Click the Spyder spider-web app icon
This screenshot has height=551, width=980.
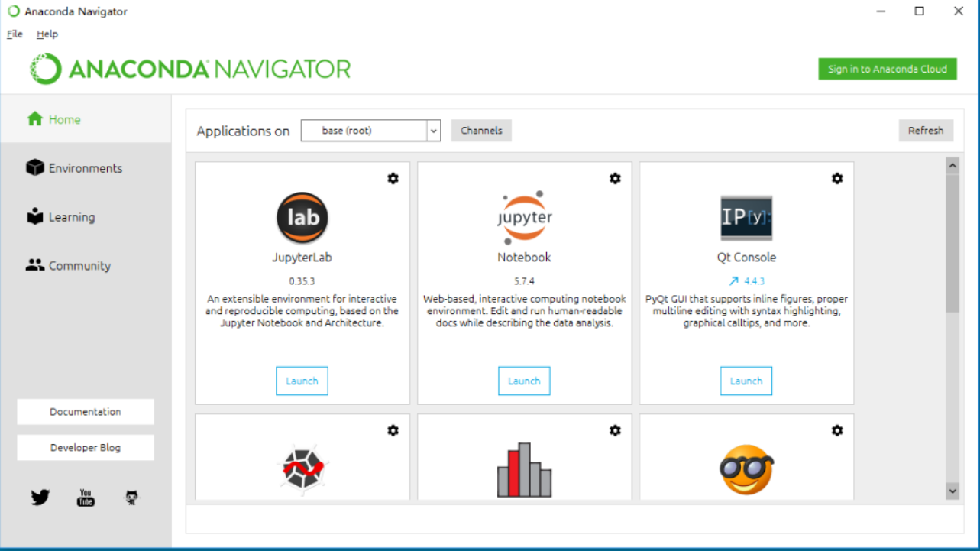click(302, 470)
